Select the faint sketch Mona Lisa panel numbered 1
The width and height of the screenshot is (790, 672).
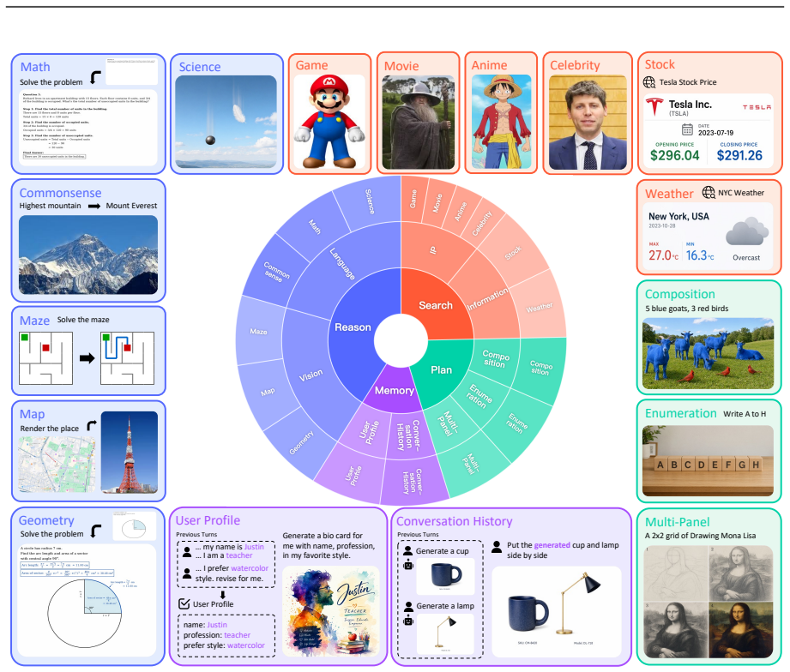[x=675, y=573]
